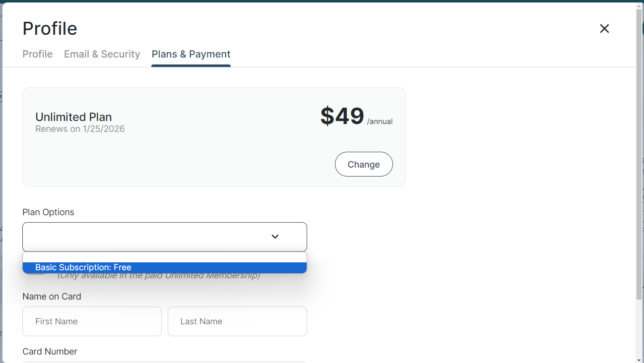Click the Plan Options label
Image resolution: width=644 pixels, height=363 pixels.
(48, 212)
